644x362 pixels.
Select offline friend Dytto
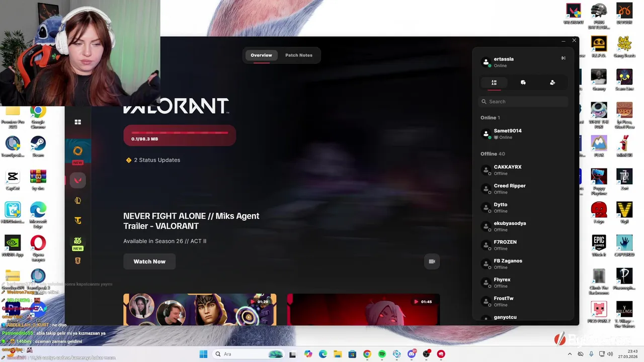pos(523,208)
